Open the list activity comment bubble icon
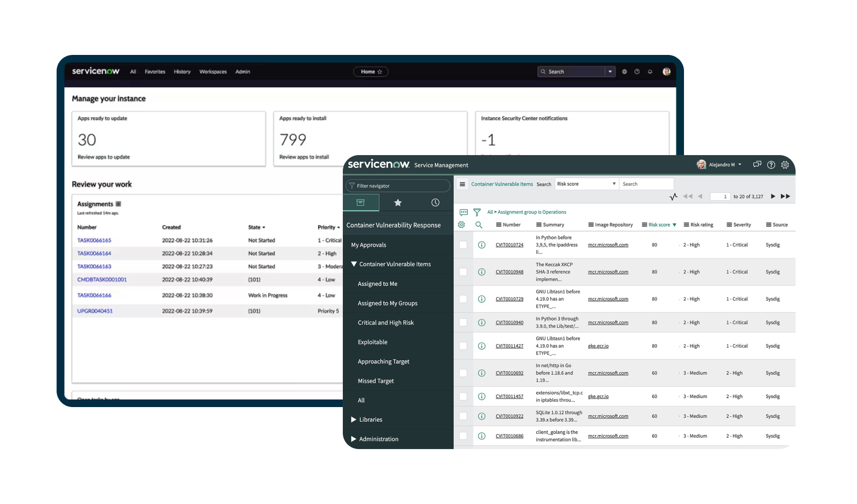This screenshot has width=857, height=504. (464, 212)
